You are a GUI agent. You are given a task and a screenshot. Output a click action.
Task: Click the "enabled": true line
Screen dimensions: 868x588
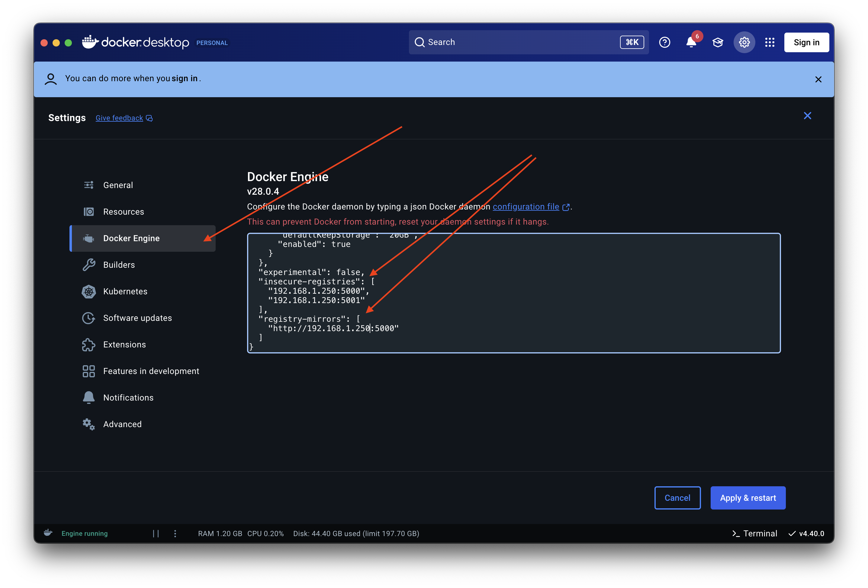pyautogui.click(x=314, y=244)
